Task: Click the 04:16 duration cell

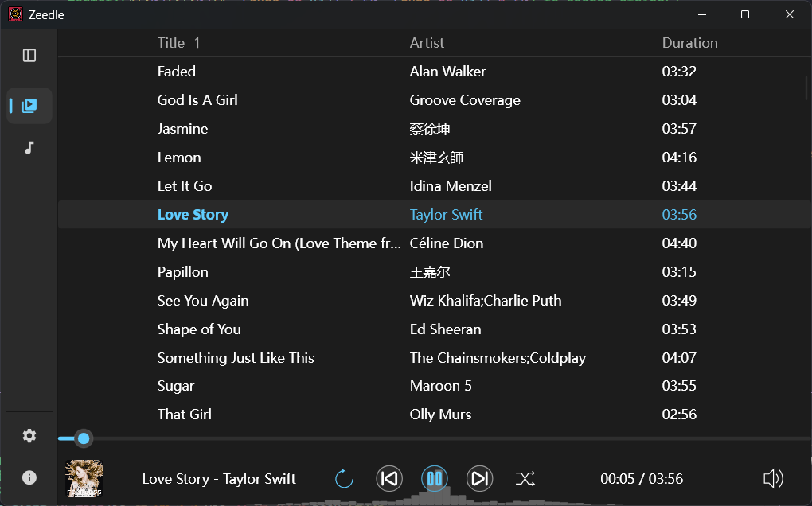Action: (679, 158)
